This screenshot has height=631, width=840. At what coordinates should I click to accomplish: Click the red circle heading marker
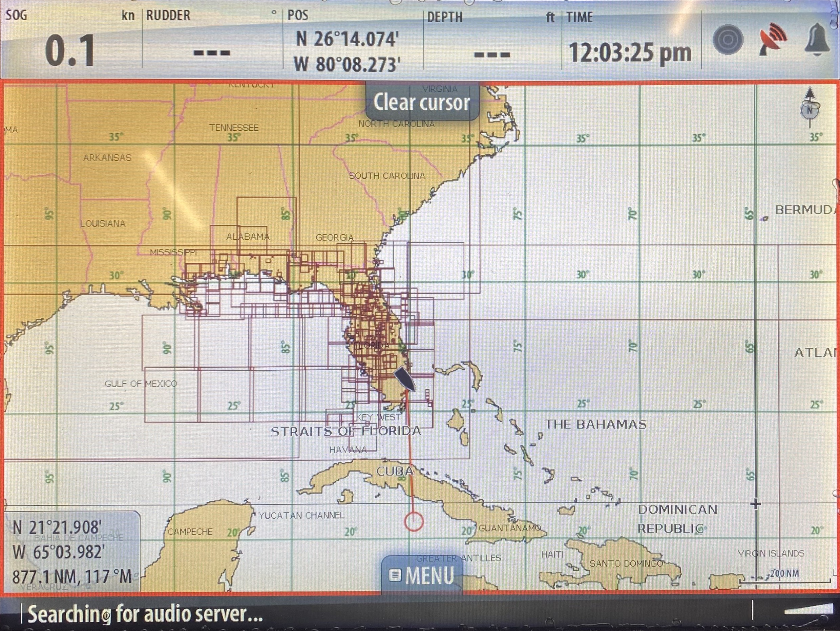[414, 521]
